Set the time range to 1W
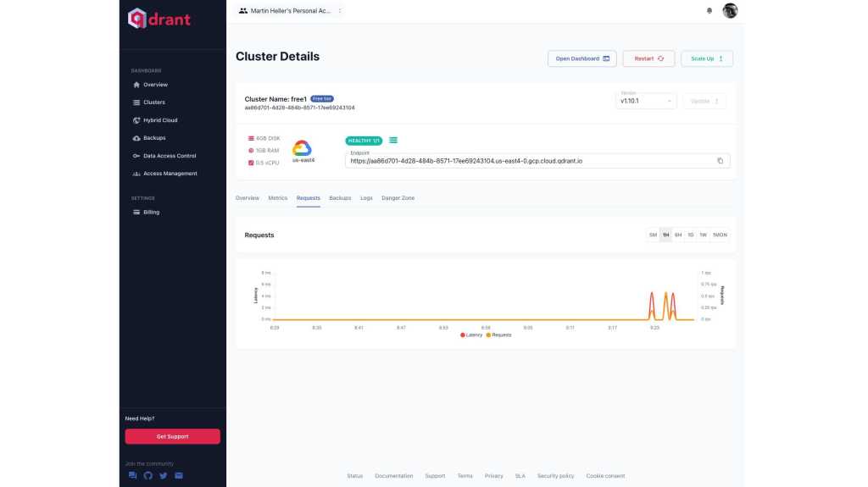Image resolution: width=868 pixels, height=487 pixels. tap(703, 235)
